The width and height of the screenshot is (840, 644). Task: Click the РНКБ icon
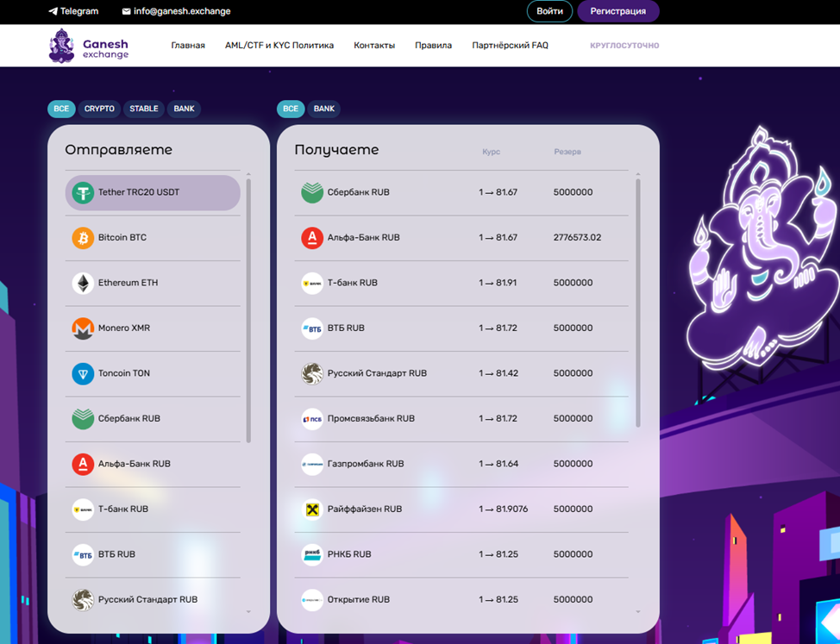click(312, 554)
